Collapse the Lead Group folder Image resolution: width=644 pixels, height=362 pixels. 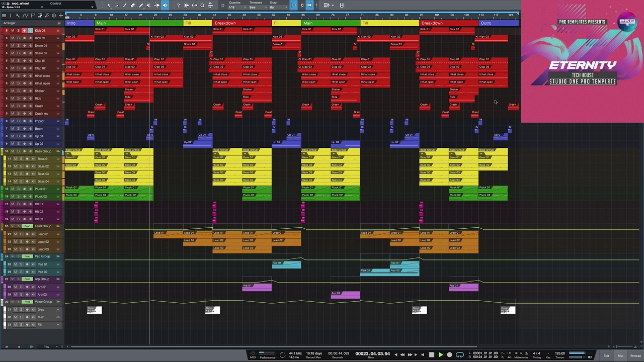pyautogui.click(x=58, y=226)
